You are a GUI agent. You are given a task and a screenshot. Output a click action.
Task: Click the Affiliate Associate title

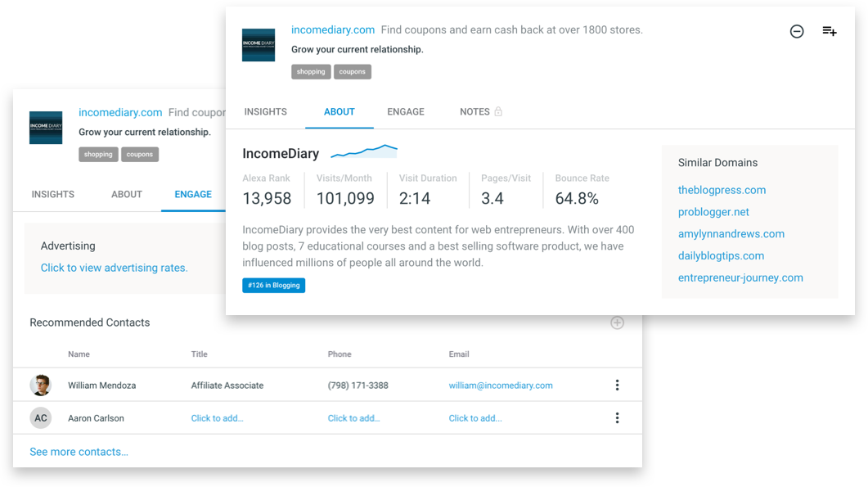click(x=227, y=385)
